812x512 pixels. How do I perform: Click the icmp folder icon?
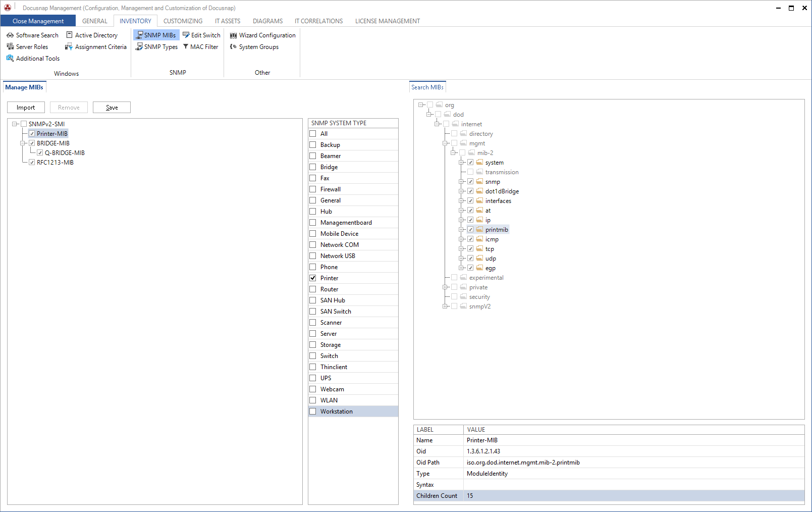[x=479, y=239]
